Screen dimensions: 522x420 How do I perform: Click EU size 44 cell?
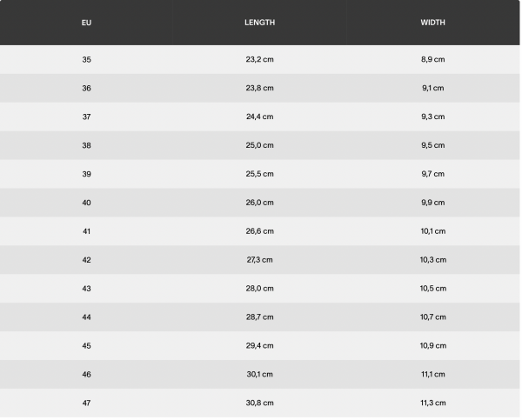pyautogui.click(x=86, y=317)
